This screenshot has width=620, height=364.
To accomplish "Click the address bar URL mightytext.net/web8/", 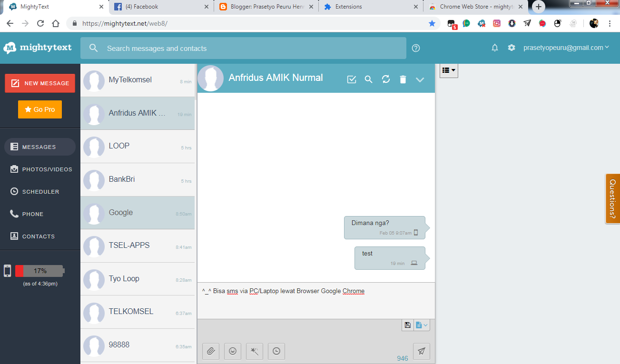I will pos(125,23).
